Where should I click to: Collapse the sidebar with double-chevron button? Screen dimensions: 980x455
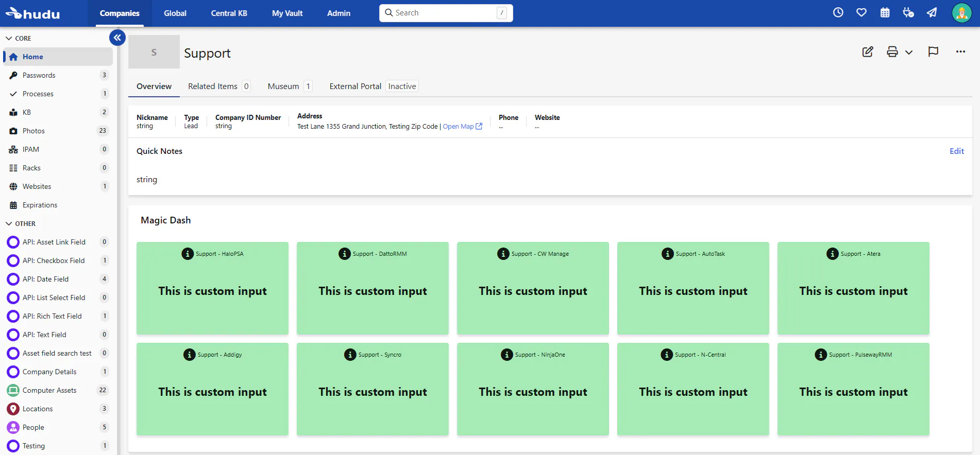(x=117, y=38)
